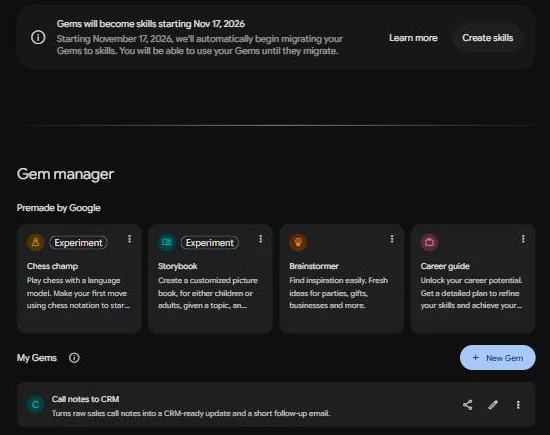Click the info icon in the migration banner

pyautogui.click(x=38, y=37)
